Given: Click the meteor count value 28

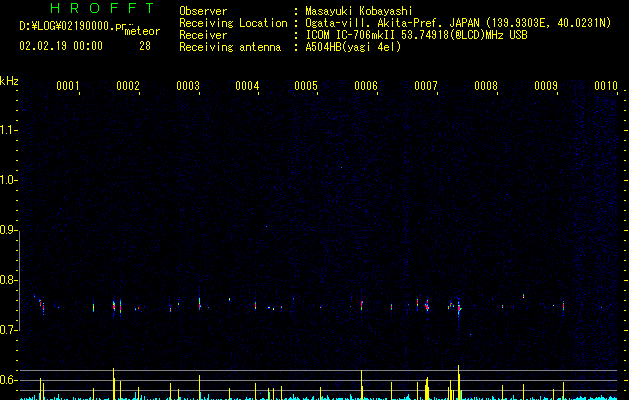Looking at the screenshot, I should click(x=145, y=46).
